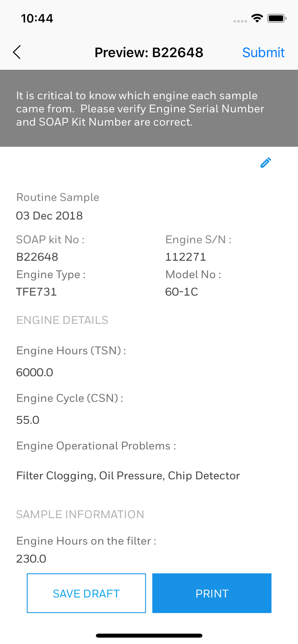Tap the cellular signal dots
Image resolution: width=298 pixels, height=644 pixels.
click(x=240, y=21)
